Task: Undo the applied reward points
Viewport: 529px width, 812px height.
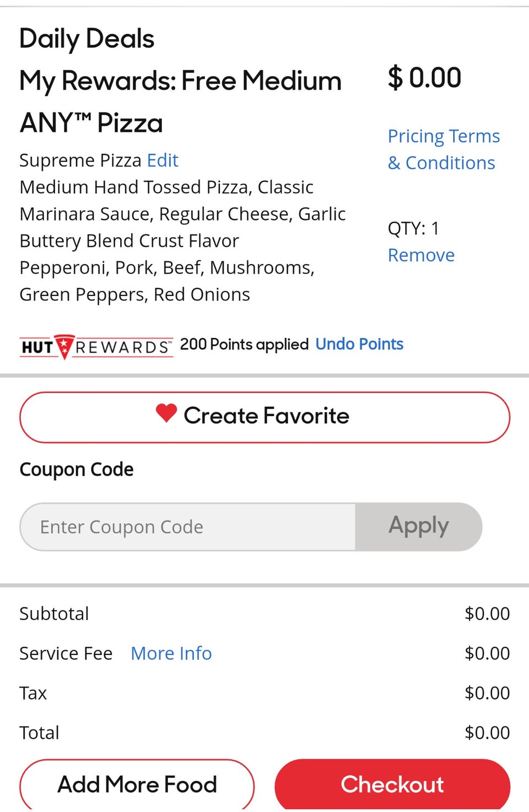Action: [x=359, y=345]
